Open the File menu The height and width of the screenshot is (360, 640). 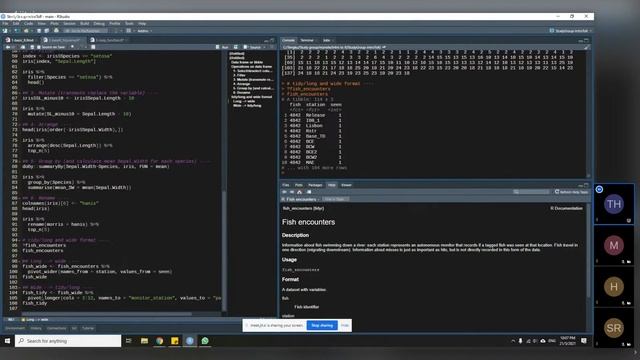coord(5,24)
